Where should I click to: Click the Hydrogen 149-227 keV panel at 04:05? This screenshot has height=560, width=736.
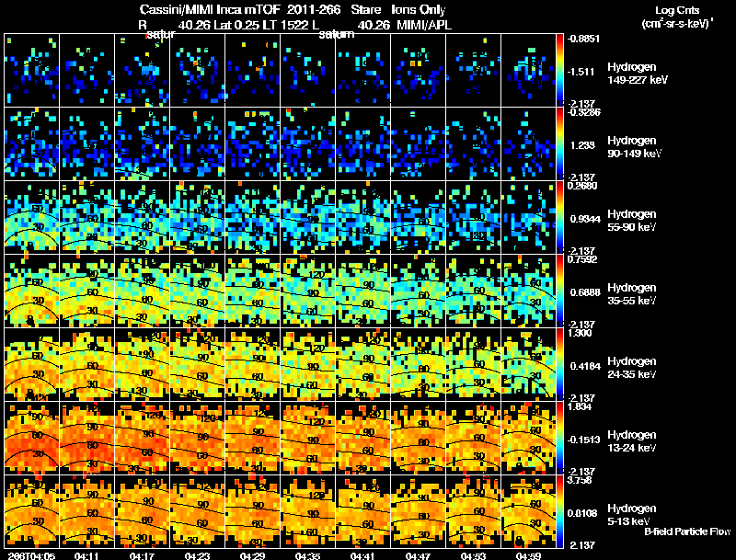click(x=32, y=71)
